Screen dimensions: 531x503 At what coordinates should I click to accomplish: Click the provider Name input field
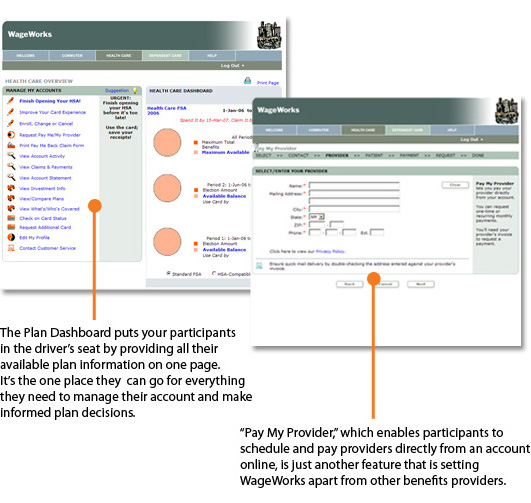click(x=354, y=185)
